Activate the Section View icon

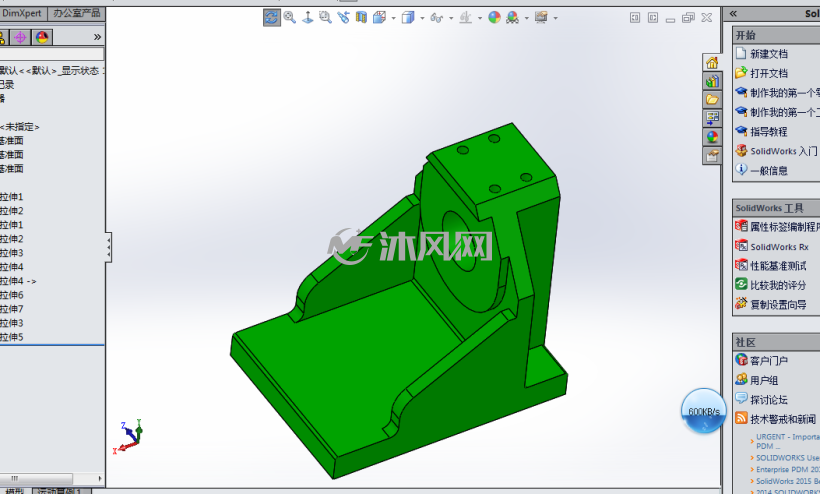pos(361,17)
